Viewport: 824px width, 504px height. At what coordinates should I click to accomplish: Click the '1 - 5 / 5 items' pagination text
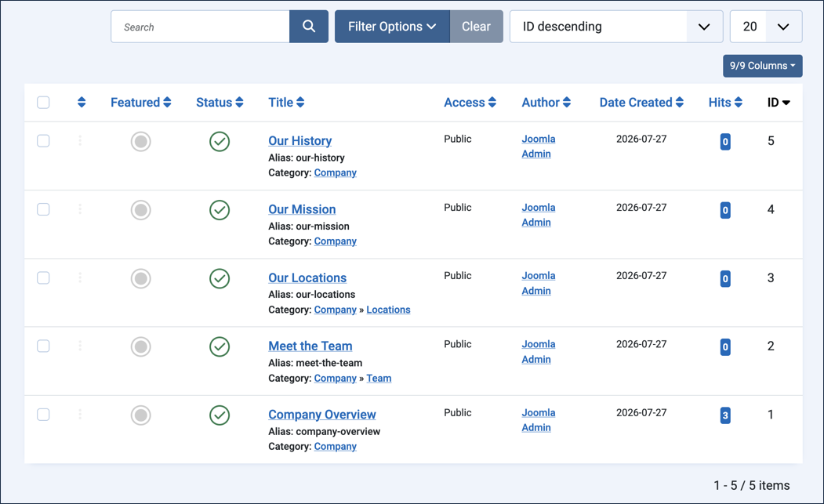[752, 485]
